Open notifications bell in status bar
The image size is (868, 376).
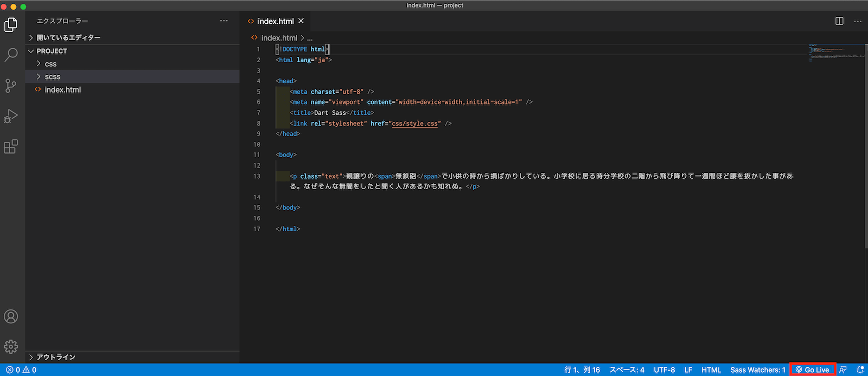860,370
